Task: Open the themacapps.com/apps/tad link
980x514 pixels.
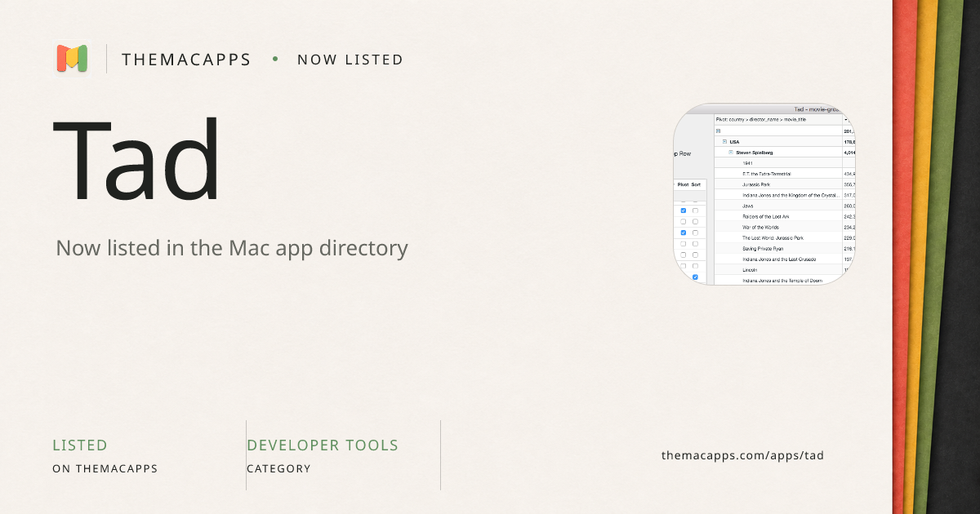Action: pyautogui.click(x=742, y=455)
